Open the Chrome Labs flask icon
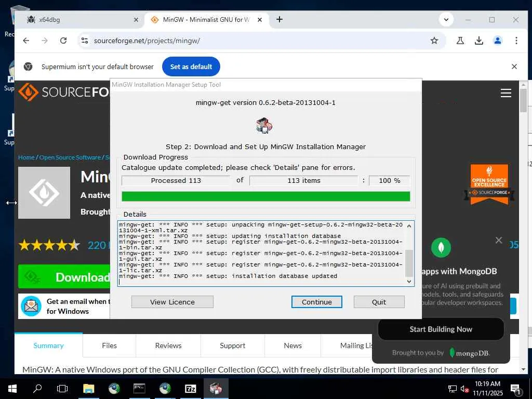This screenshot has height=399, width=532. 460,41
